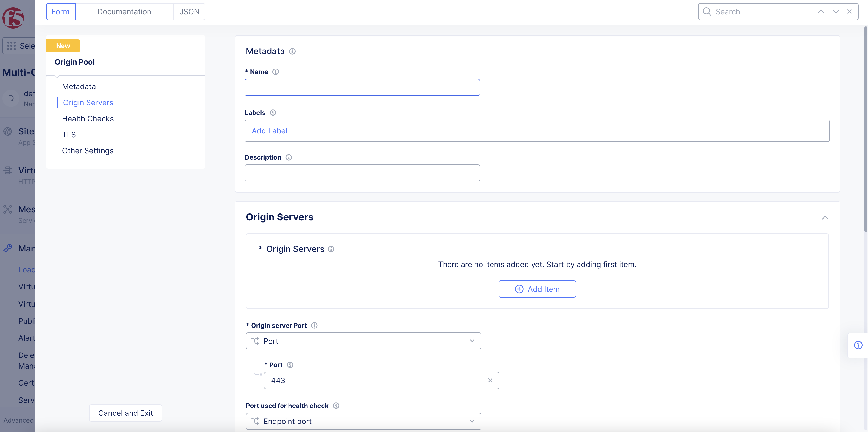868x432 pixels.
Task: Jump to next search result arrow
Action: (836, 12)
